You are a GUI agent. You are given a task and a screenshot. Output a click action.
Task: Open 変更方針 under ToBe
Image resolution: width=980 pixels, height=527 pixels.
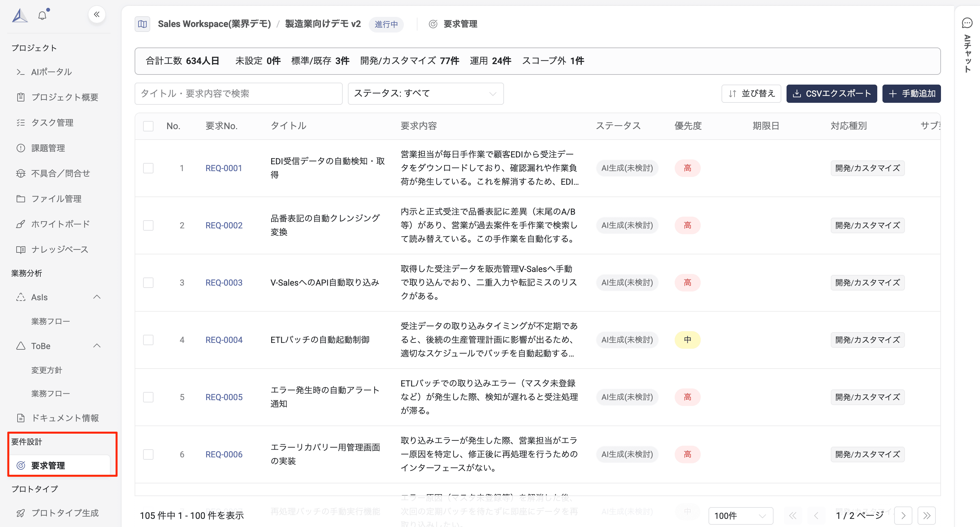pos(46,370)
